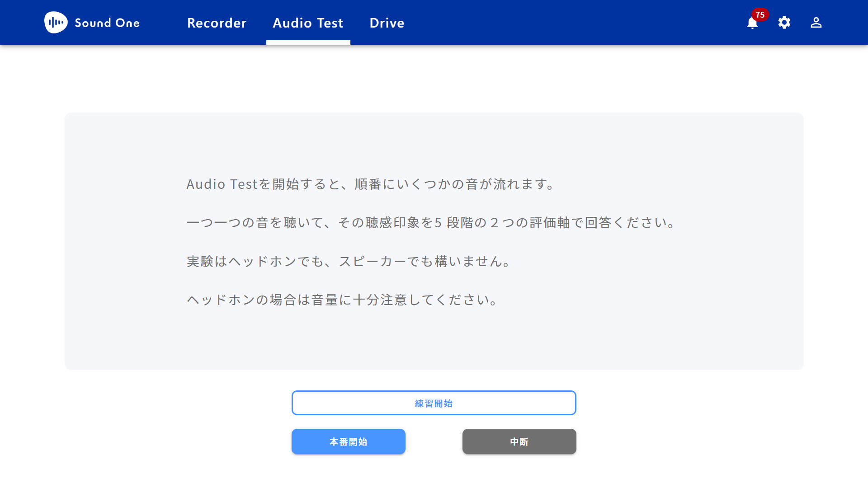Open notifications via bell icon
This screenshot has height=488, width=868.
pyautogui.click(x=752, y=23)
